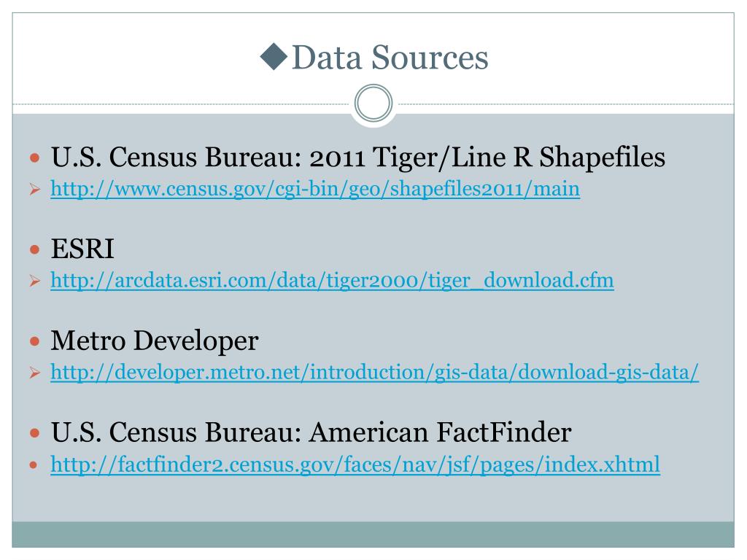Click the orange bullet beside ESRI
This screenshot has width=747, height=560.
click(x=34, y=249)
